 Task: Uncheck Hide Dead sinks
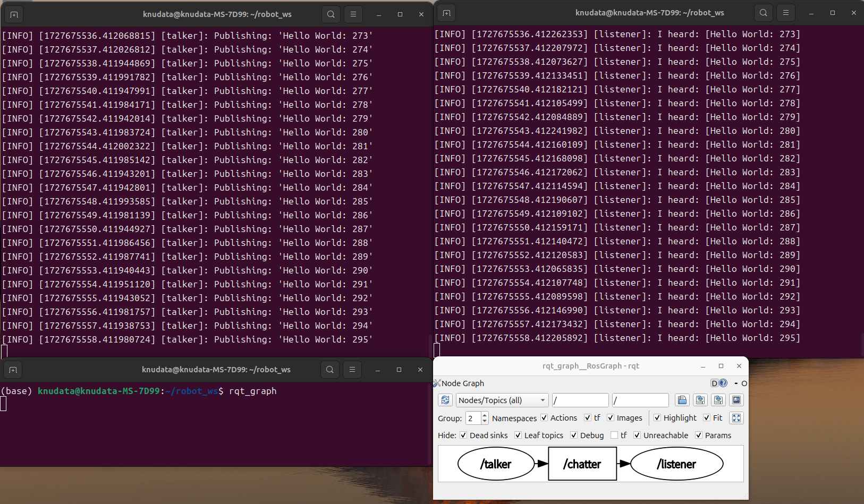click(463, 435)
